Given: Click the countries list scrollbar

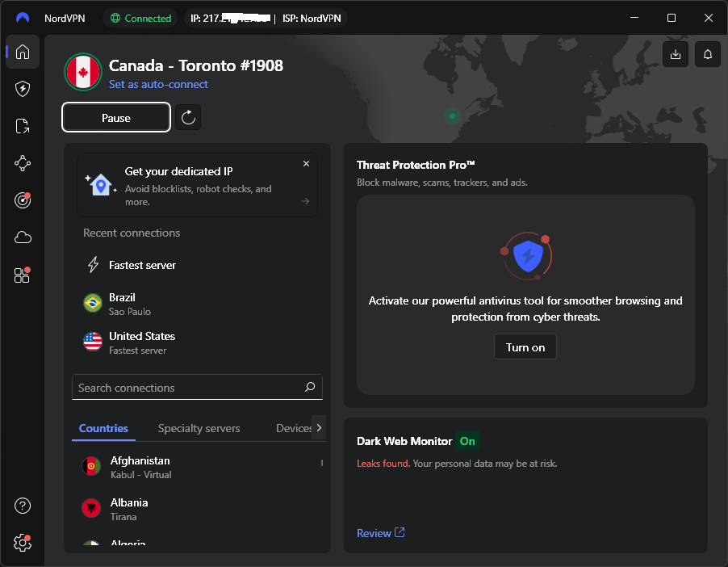Looking at the screenshot, I should click(322, 463).
